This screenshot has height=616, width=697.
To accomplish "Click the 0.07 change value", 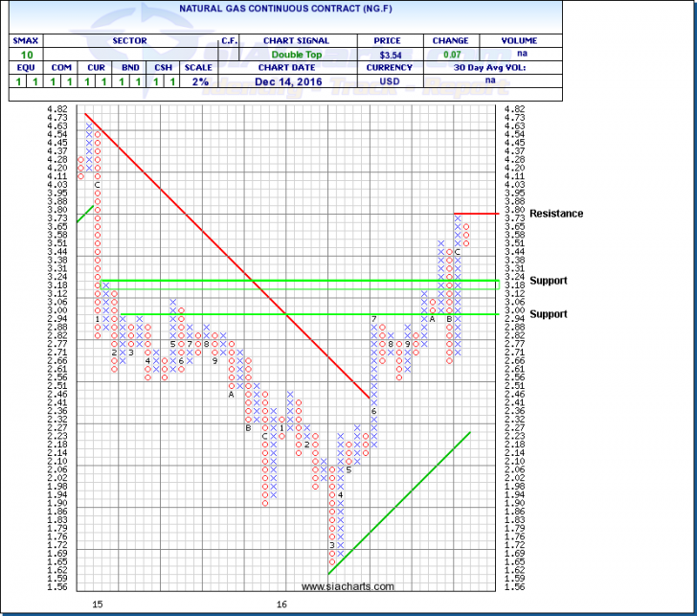I will pos(449,55).
